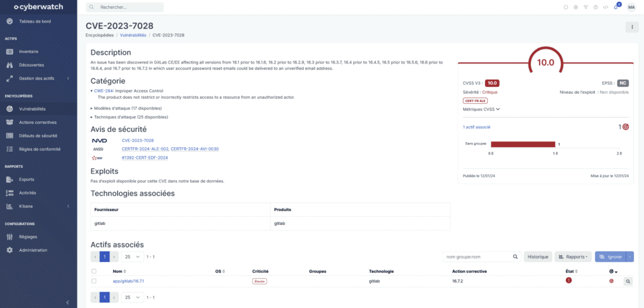Screen dimensions: 644x308
Task: Select Vulnérabilités in the sidebar
Action: (x=32, y=109)
